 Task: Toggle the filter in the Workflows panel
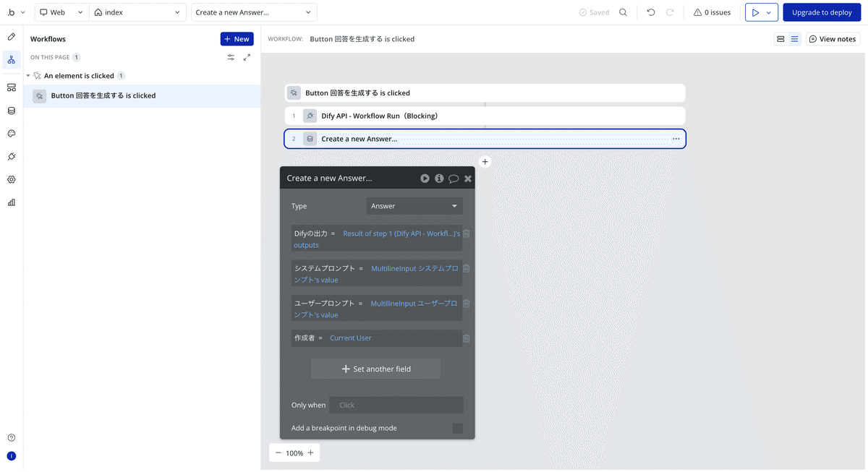tap(230, 56)
